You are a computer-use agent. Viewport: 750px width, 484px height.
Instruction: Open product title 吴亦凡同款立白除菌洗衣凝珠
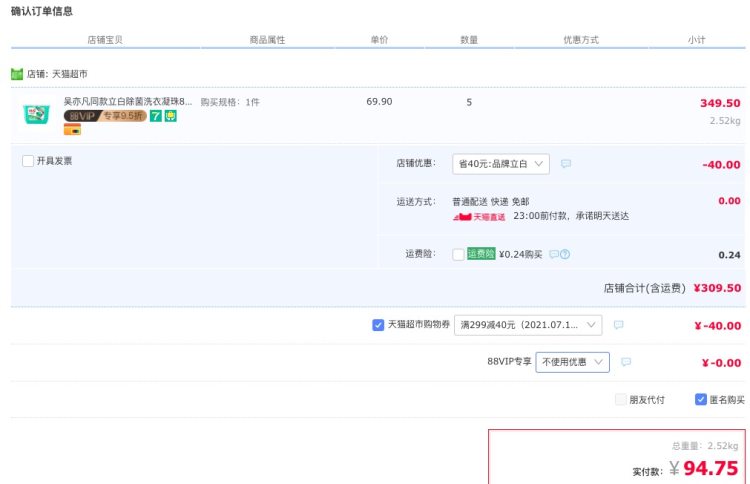click(x=128, y=101)
